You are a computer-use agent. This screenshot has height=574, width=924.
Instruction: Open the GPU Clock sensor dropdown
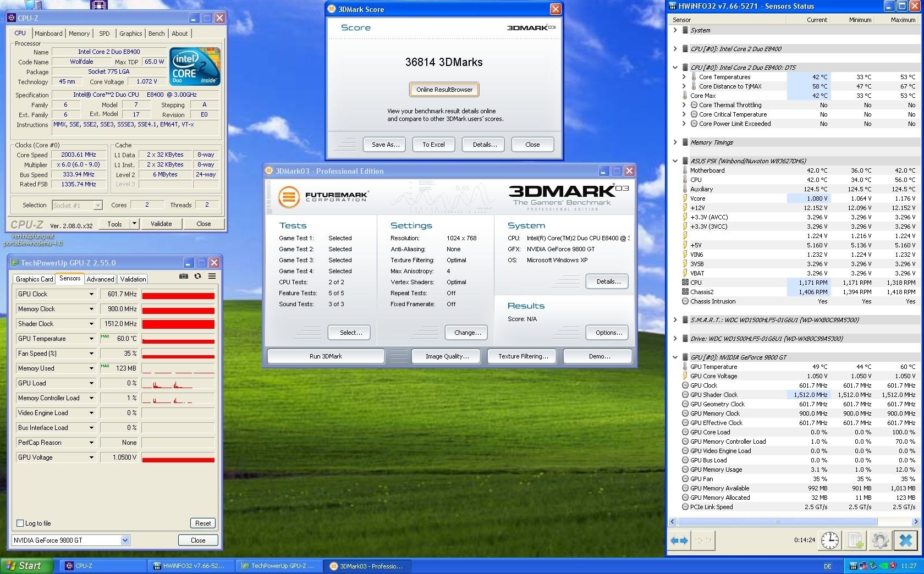click(91, 294)
